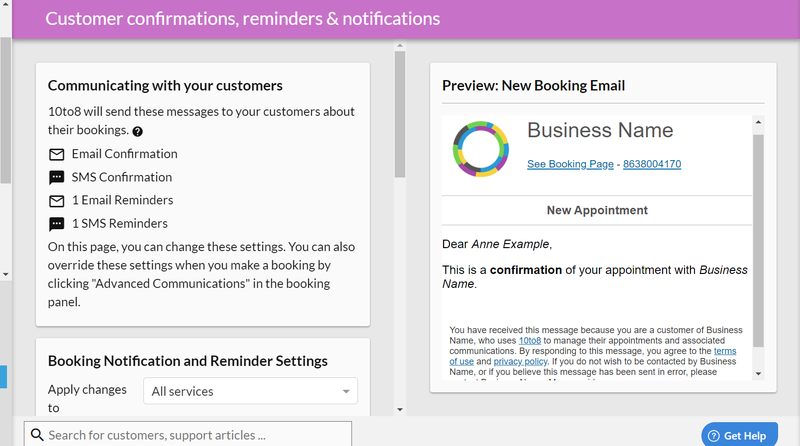The height and width of the screenshot is (446, 800).
Task: Click the Email Reminders envelope icon
Action: pos(57,201)
